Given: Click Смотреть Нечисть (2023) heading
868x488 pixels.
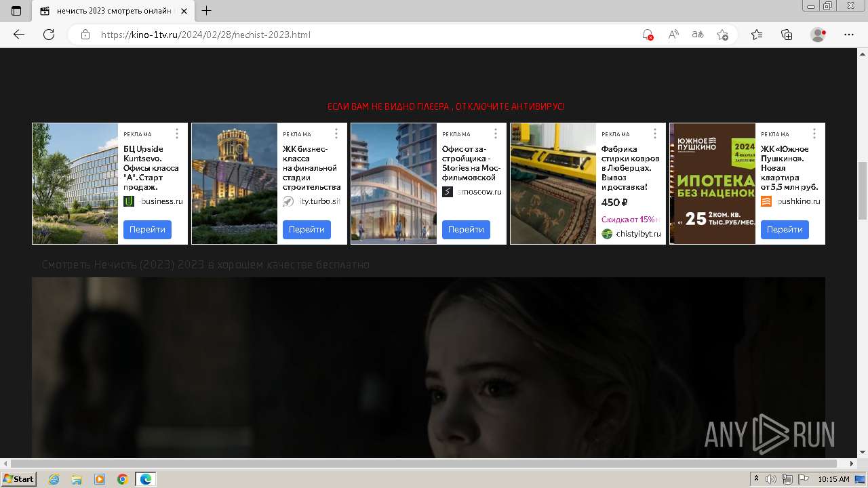Looking at the screenshot, I should [x=205, y=265].
